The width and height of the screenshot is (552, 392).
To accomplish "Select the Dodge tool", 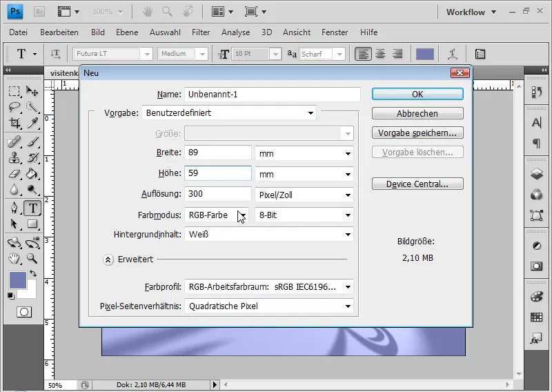I will pyautogui.click(x=32, y=190).
